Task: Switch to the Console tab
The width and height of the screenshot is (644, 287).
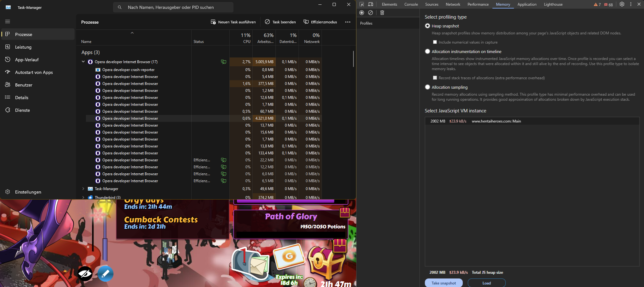Action: [x=411, y=4]
